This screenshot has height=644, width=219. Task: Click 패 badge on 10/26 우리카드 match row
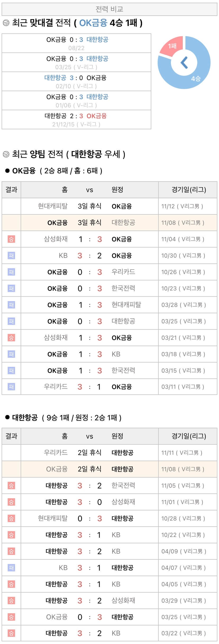(x=11, y=272)
